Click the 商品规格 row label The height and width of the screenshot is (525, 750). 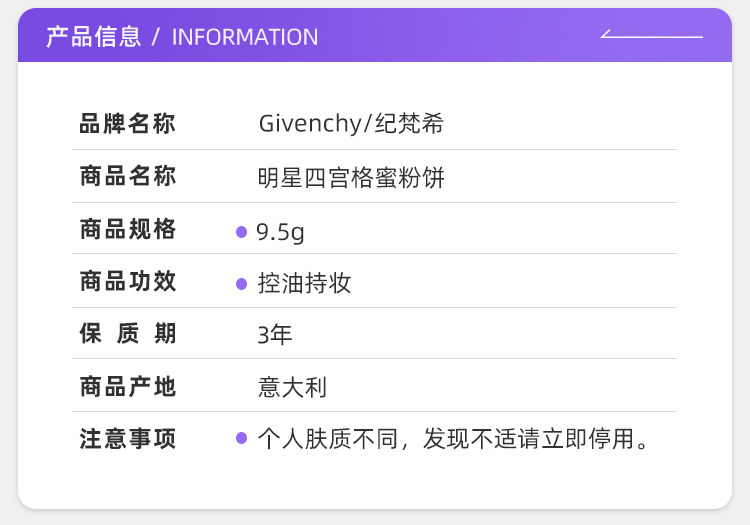(127, 230)
